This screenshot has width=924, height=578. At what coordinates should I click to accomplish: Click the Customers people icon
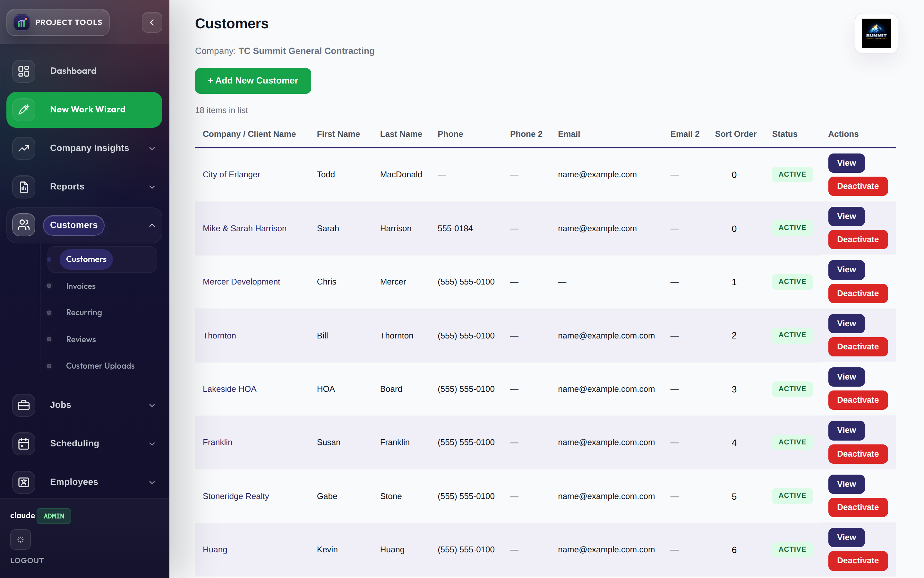(x=24, y=225)
